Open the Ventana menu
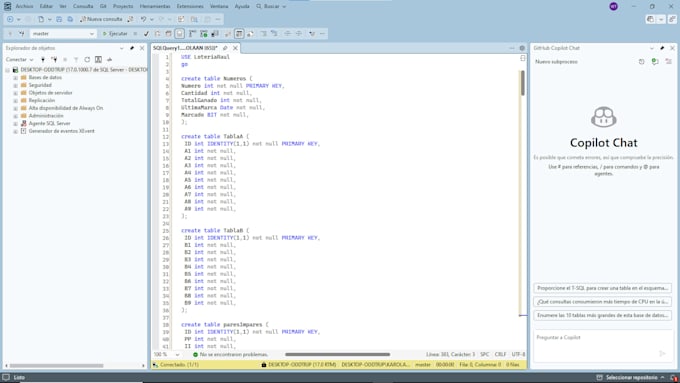This screenshot has width=680, height=383. pos(219,7)
